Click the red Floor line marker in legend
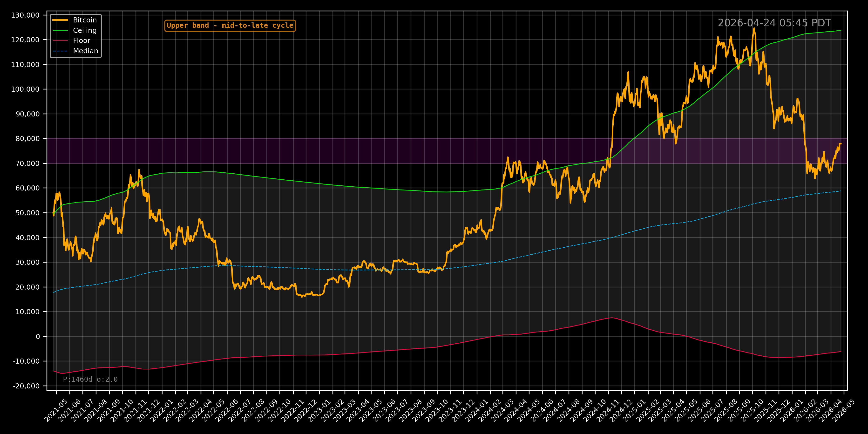 point(61,41)
